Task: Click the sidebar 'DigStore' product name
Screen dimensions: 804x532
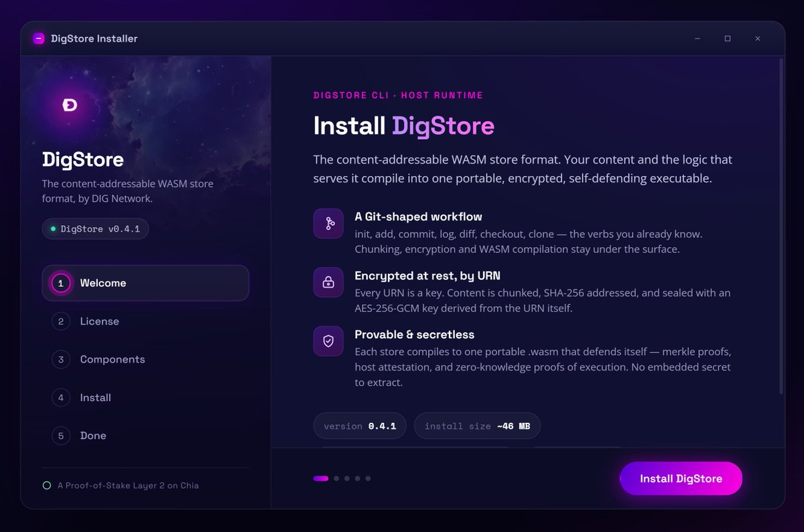Action: click(83, 159)
